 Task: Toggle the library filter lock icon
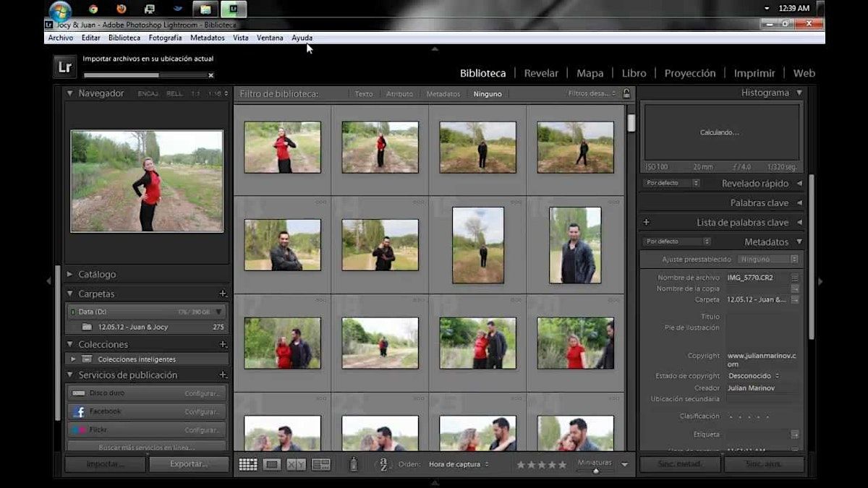click(x=626, y=93)
